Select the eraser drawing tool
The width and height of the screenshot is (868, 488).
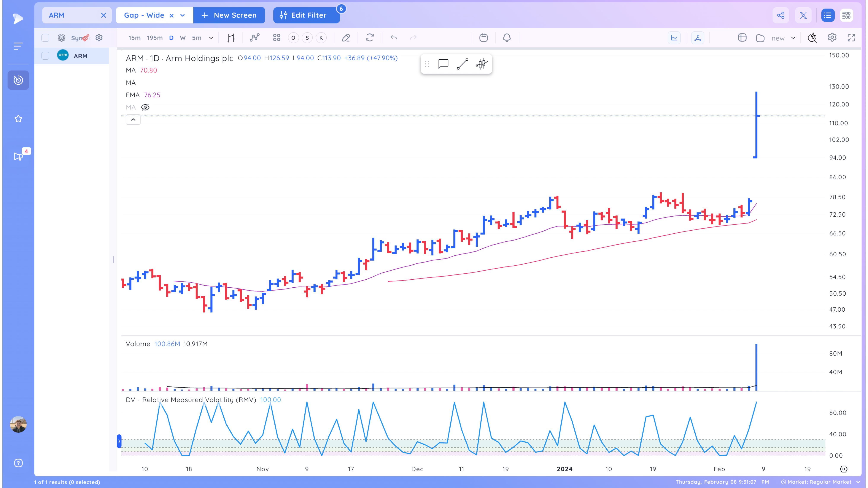[346, 38]
